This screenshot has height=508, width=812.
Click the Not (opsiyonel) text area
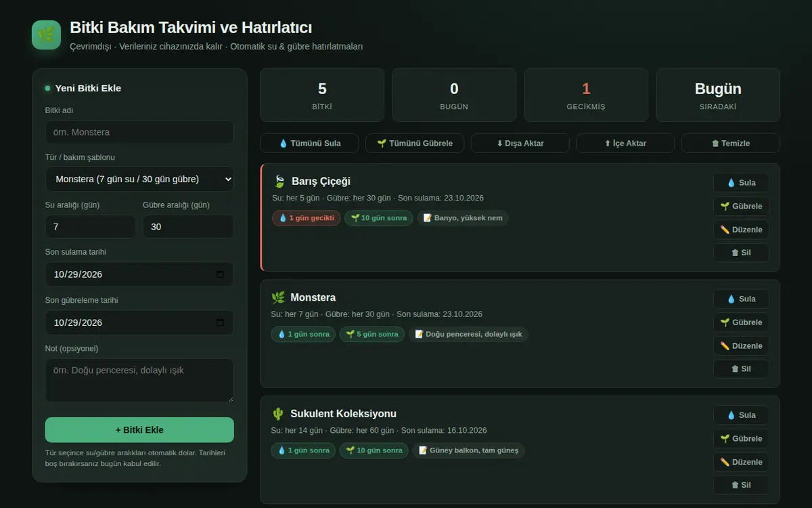139,380
